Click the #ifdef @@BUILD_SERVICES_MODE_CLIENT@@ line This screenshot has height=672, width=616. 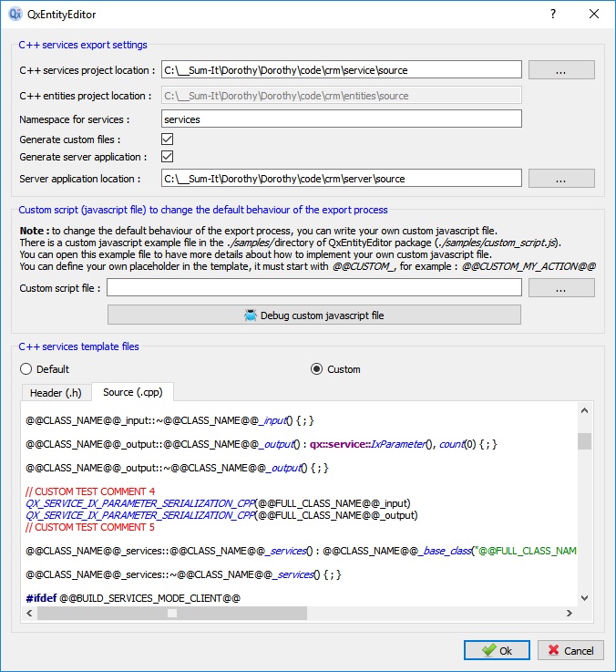point(133,598)
